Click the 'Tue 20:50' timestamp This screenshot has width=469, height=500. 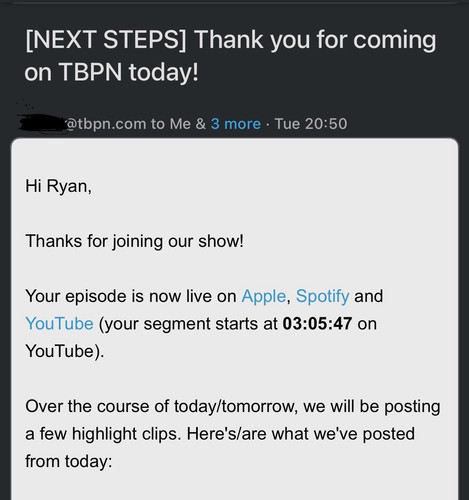[311, 124]
